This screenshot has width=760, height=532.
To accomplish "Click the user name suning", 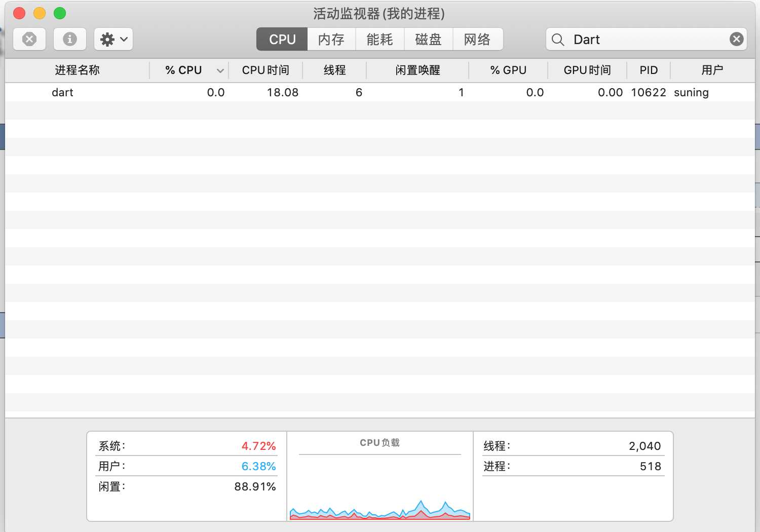I will point(691,93).
